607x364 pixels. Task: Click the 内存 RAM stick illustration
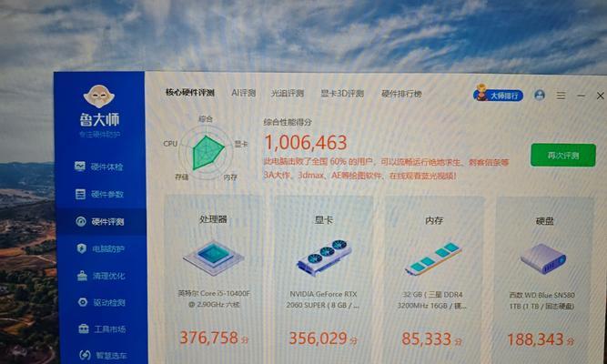433,258
